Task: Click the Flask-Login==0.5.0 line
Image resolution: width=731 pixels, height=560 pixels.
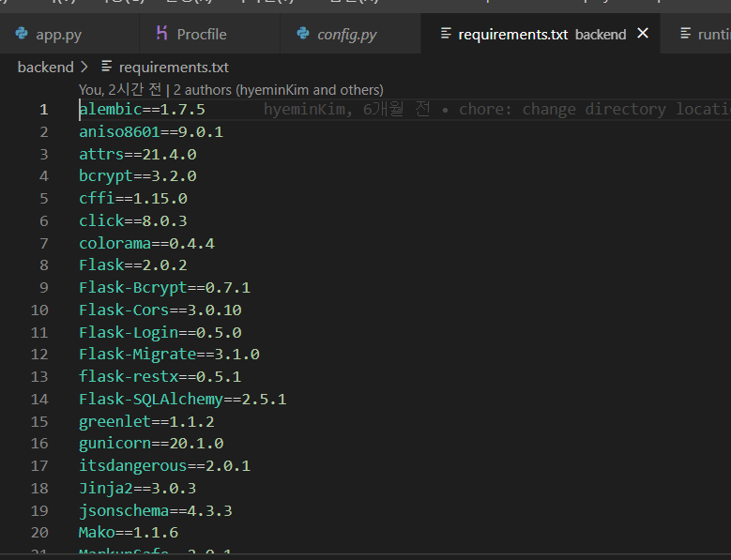Action: [x=160, y=333]
